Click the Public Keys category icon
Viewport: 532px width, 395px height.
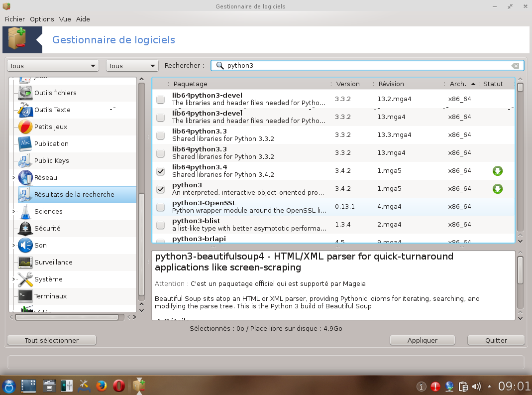(x=25, y=161)
